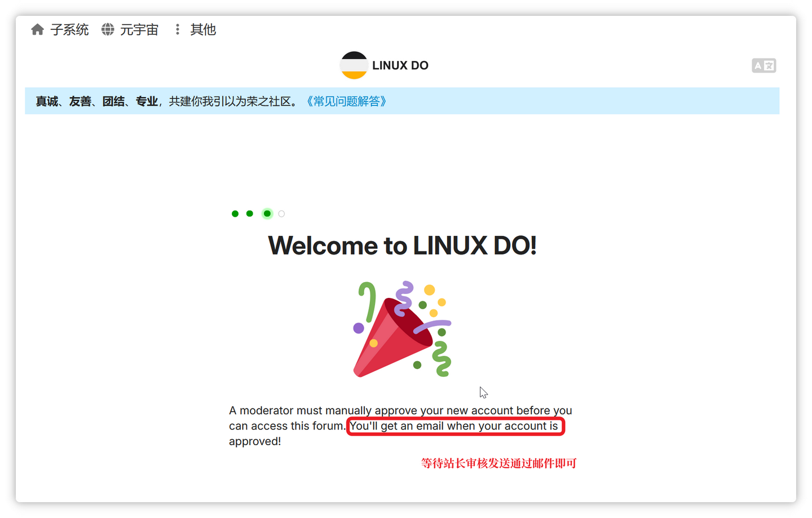
Task: Click the bold 真诚 text in the banner
Action: (46, 101)
